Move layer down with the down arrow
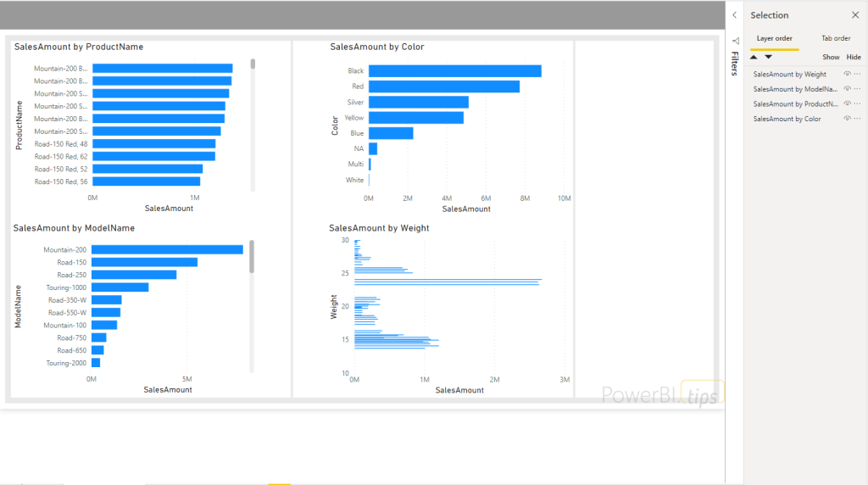 point(768,57)
